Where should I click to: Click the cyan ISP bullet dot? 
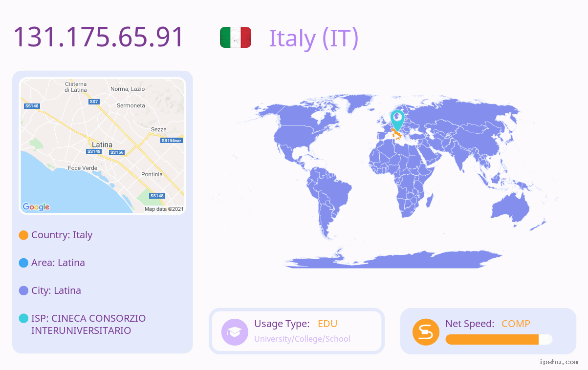pyautogui.click(x=23, y=318)
